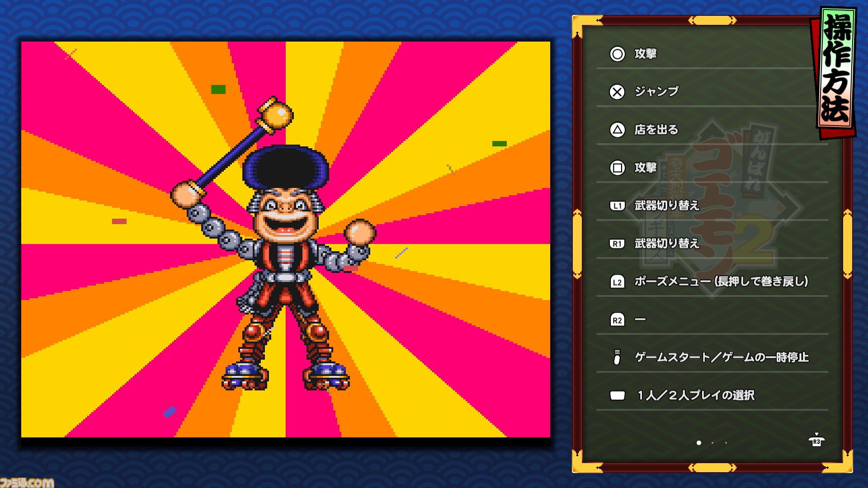Viewport: 868px width, 488px height.
Task: Click the R3 stick icon in the panel corner
Action: pyautogui.click(x=816, y=440)
